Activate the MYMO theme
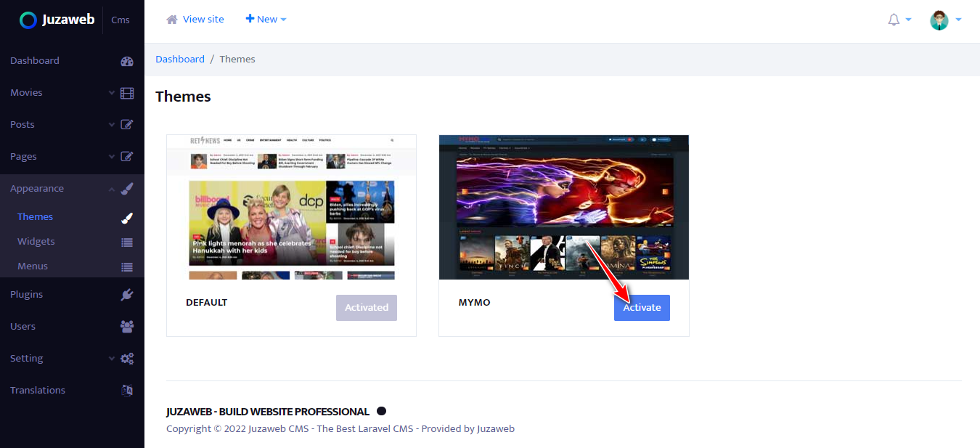The height and width of the screenshot is (448, 980). [x=642, y=308]
